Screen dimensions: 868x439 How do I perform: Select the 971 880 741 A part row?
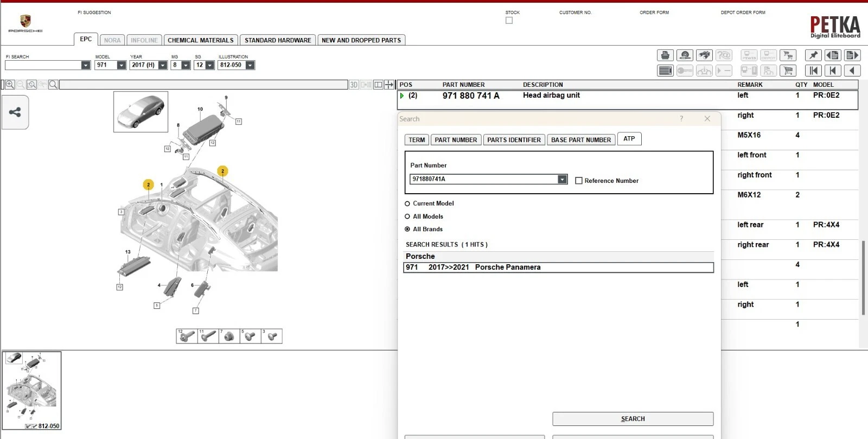pos(627,100)
